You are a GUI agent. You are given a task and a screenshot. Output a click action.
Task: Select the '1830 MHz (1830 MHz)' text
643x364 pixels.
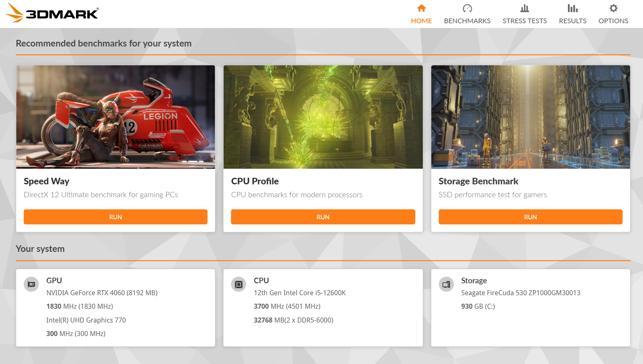click(x=79, y=306)
